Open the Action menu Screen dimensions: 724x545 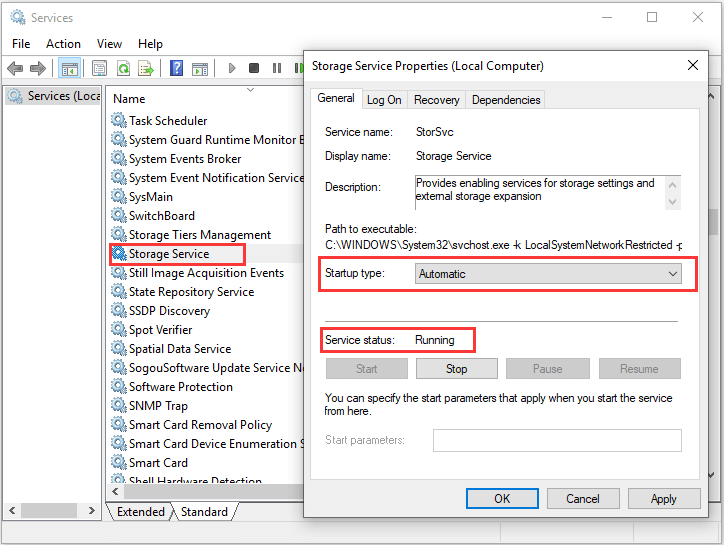pyautogui.click(x=63, y=44)
